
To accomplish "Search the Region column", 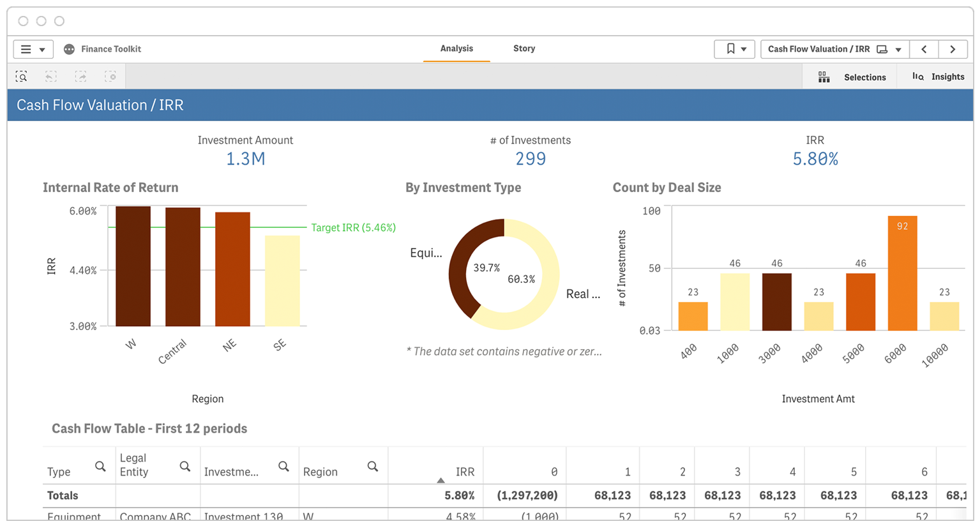I will pyautogui.click(x=373, y=467).
